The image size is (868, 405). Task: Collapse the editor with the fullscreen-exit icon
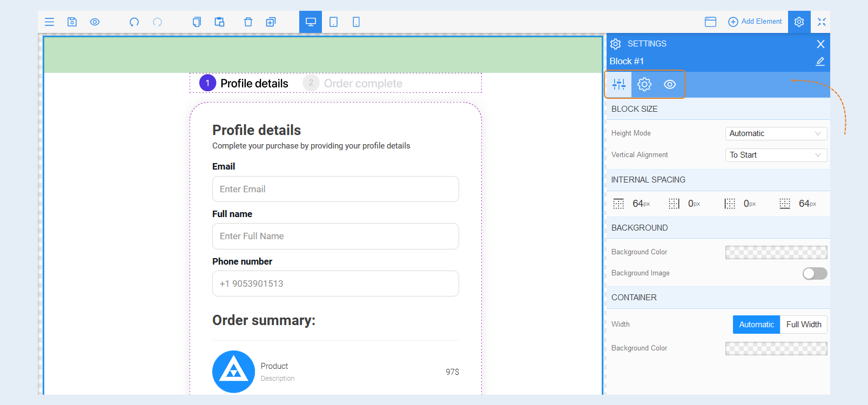tap(822, 22)
